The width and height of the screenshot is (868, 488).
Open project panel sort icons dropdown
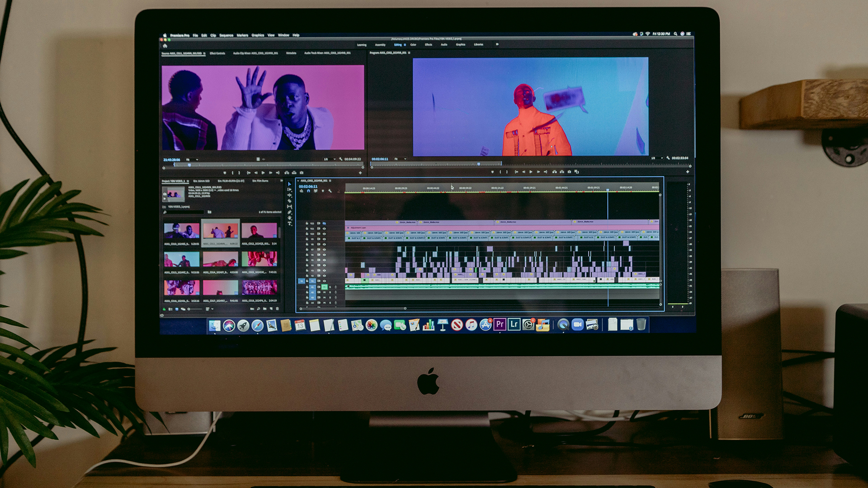208,309
